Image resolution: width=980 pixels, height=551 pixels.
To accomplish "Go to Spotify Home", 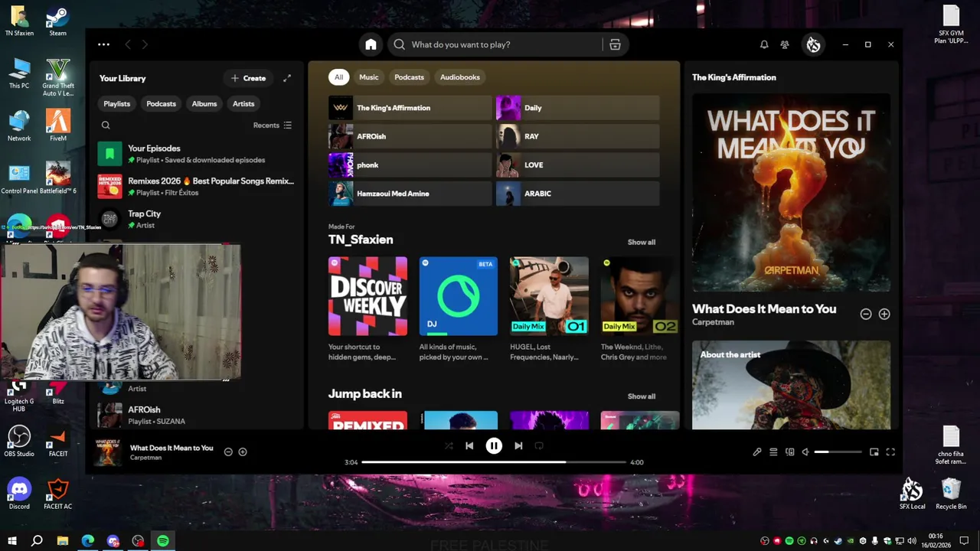I will tap(371, 44).
